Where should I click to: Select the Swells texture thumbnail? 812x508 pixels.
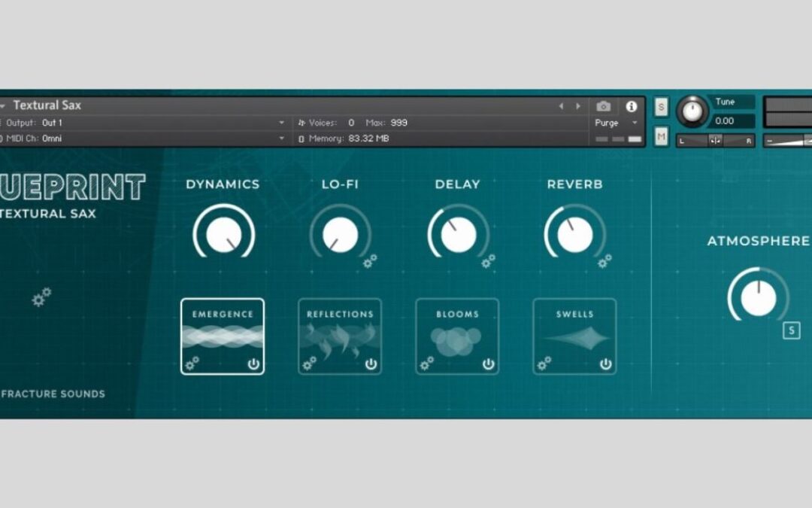[x=575, y=336]
